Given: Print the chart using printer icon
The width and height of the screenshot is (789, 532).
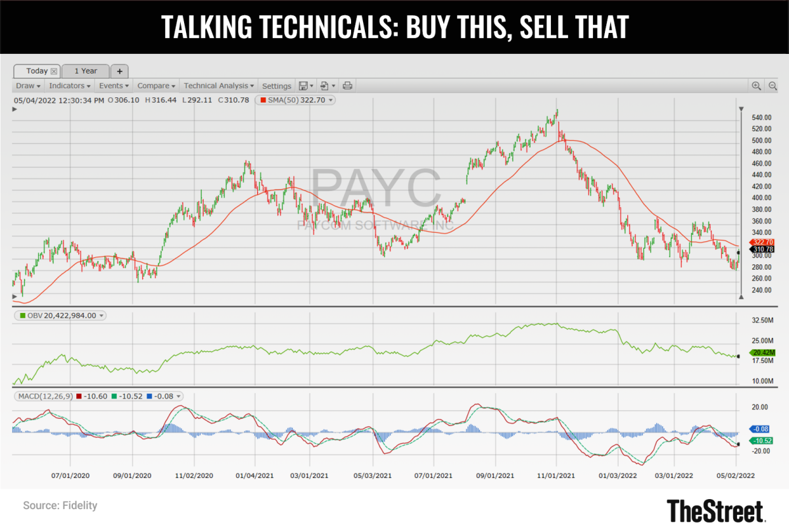Looking at the screenshot, I should (348, 85).
